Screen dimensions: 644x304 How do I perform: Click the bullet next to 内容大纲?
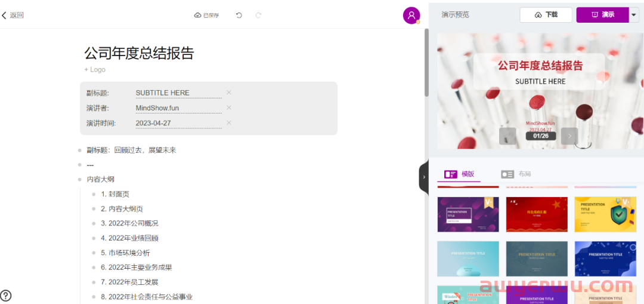pyautogui.click(x=79, y=179)
